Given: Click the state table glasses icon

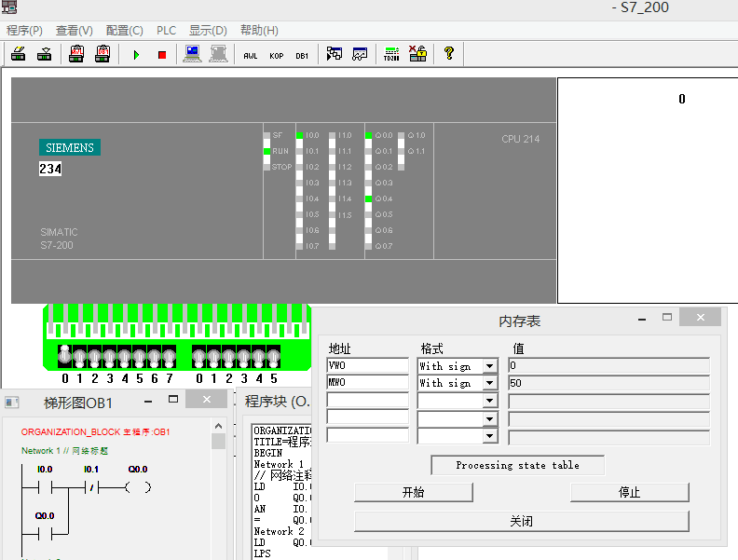Looking at the screenshot, I should pos(360,54).
